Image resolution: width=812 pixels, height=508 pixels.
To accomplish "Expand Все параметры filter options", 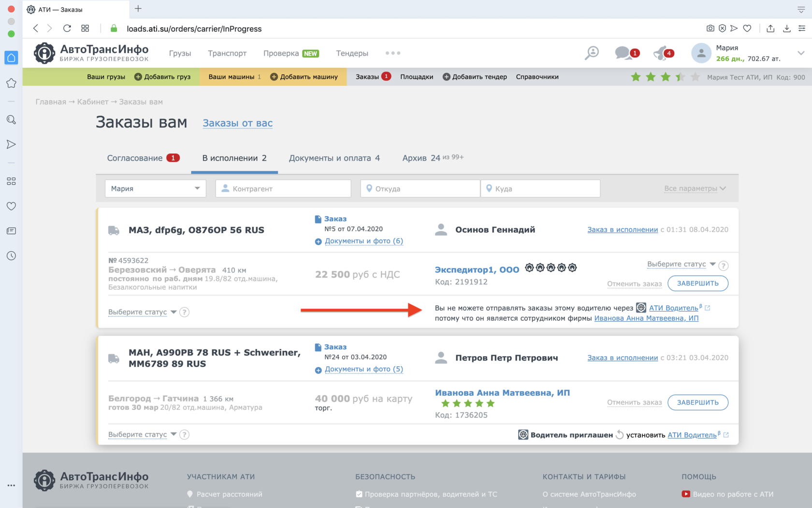I will coord(695,189).
